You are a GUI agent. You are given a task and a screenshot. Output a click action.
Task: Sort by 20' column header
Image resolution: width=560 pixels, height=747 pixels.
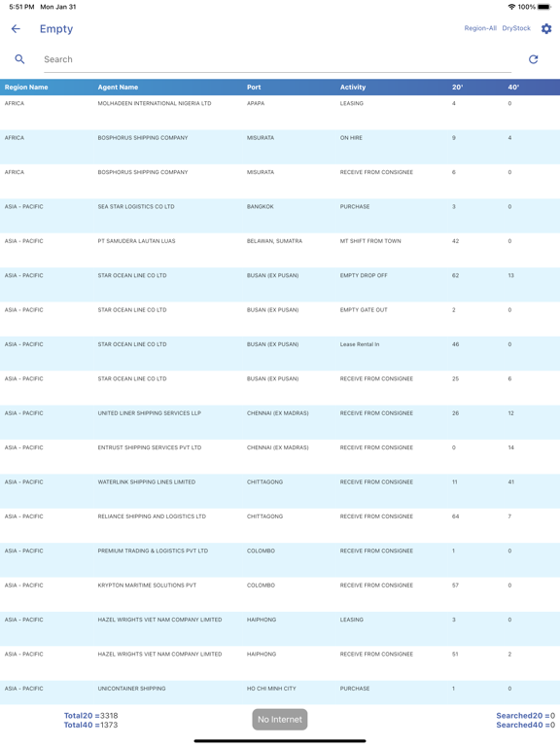(x=457, y=88)
